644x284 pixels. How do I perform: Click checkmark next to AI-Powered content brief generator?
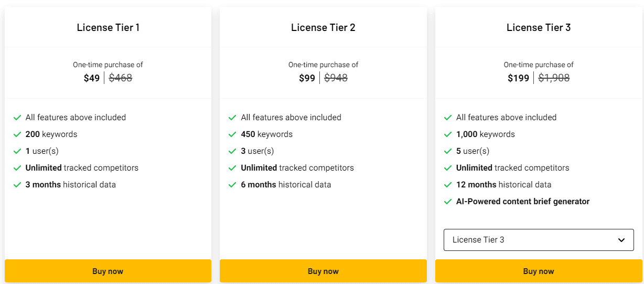[x=448, y=202]
